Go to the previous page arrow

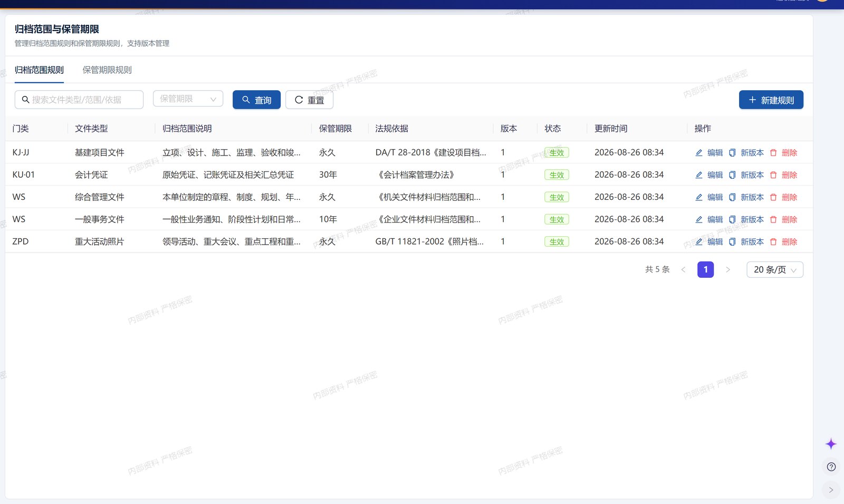point(683,269)
